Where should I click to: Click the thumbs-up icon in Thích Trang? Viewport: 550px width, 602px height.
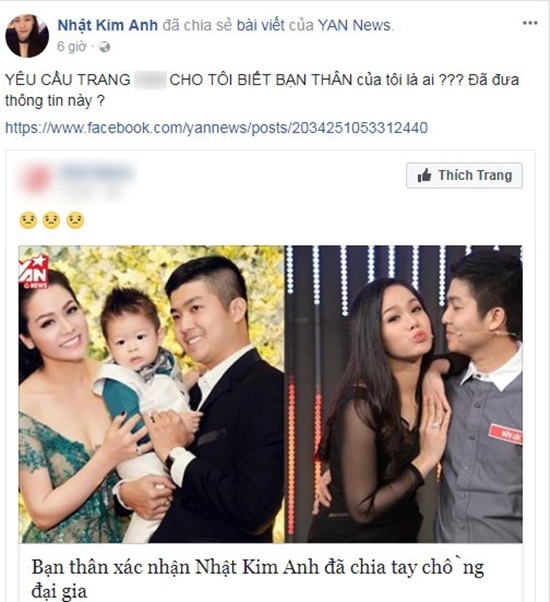(x=425, y=176)
